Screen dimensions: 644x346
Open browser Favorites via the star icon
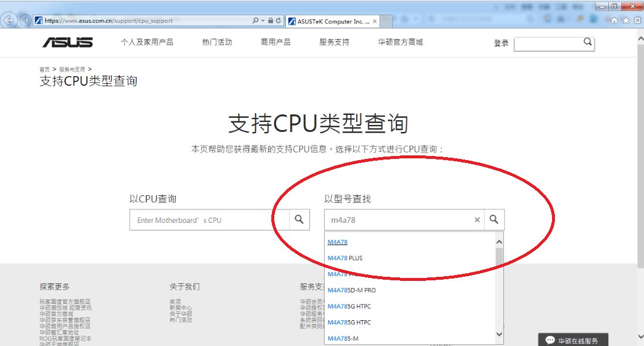(x=625, y=20)
